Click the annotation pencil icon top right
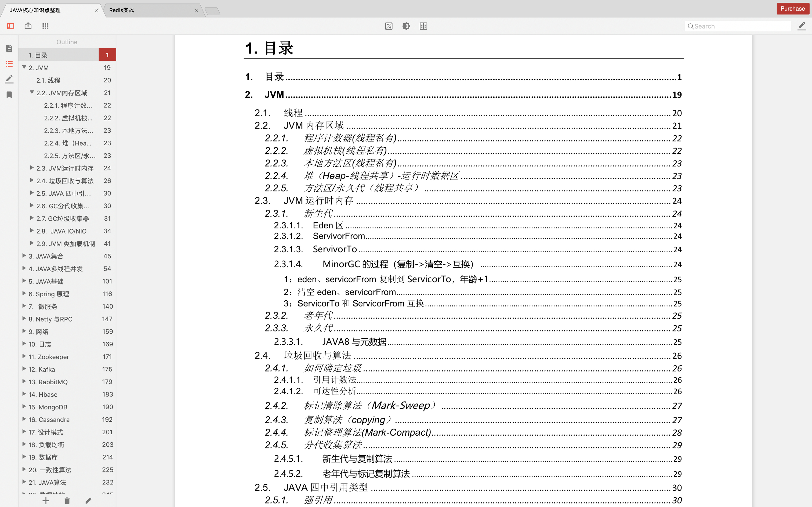812x507 pixels. [x=802, y=26]
